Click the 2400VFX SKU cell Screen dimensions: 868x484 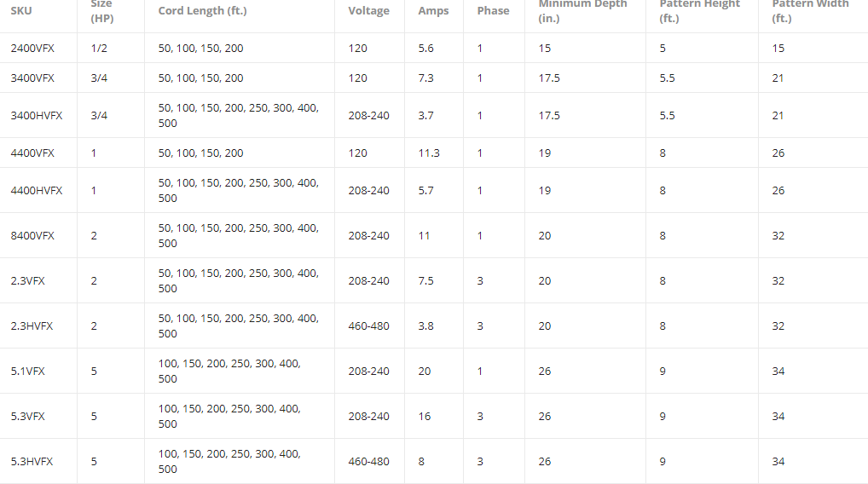pos(32,49)
